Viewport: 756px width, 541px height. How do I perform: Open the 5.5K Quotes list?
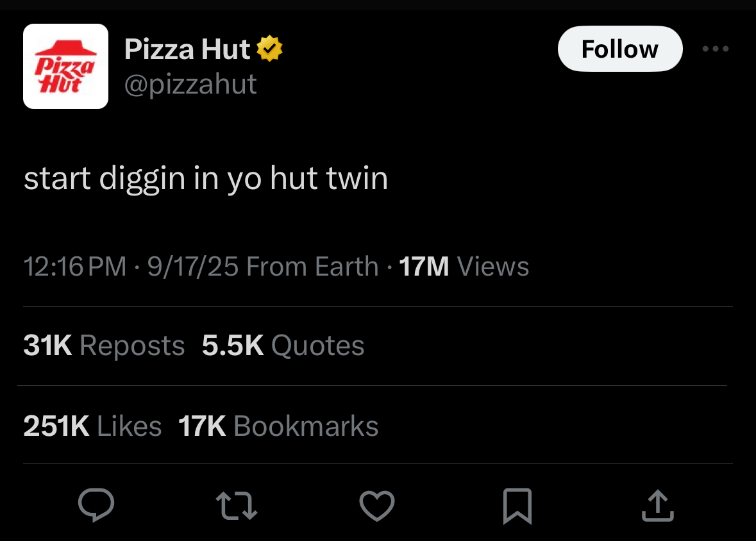coord(283,346)
